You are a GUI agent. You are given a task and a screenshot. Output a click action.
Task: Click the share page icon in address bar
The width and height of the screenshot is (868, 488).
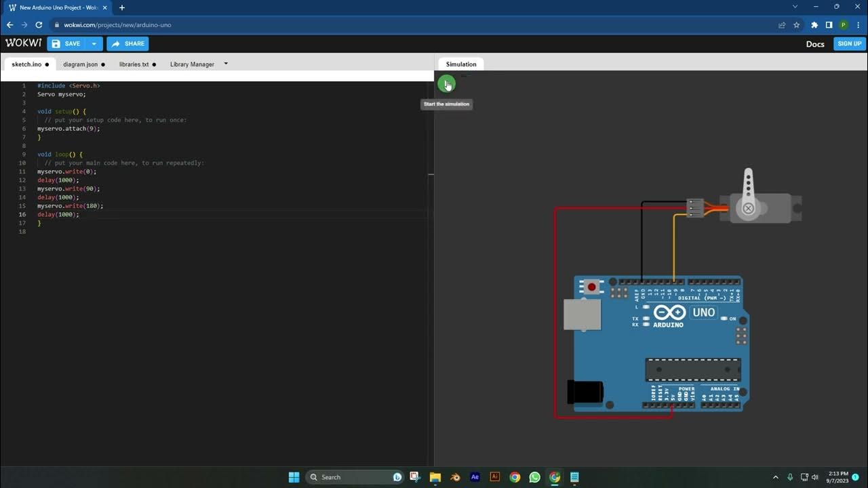point(782,25)
